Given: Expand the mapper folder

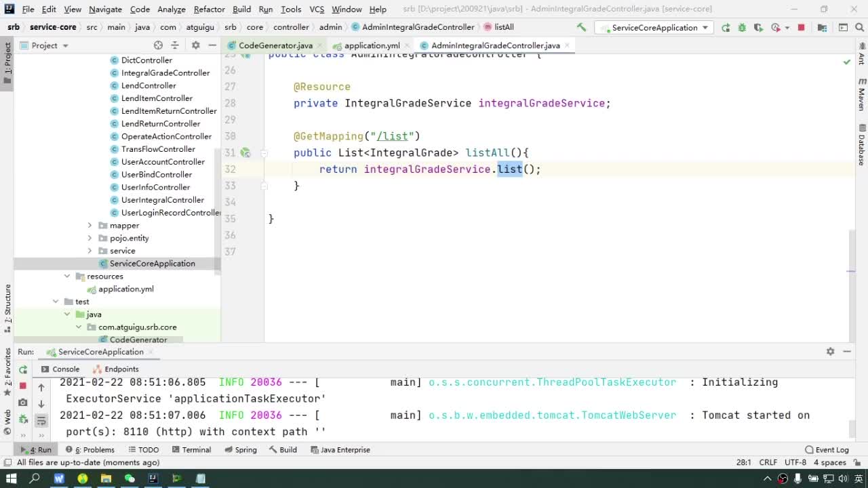Looking at the screenshot, I should click(x=90, y=226).
